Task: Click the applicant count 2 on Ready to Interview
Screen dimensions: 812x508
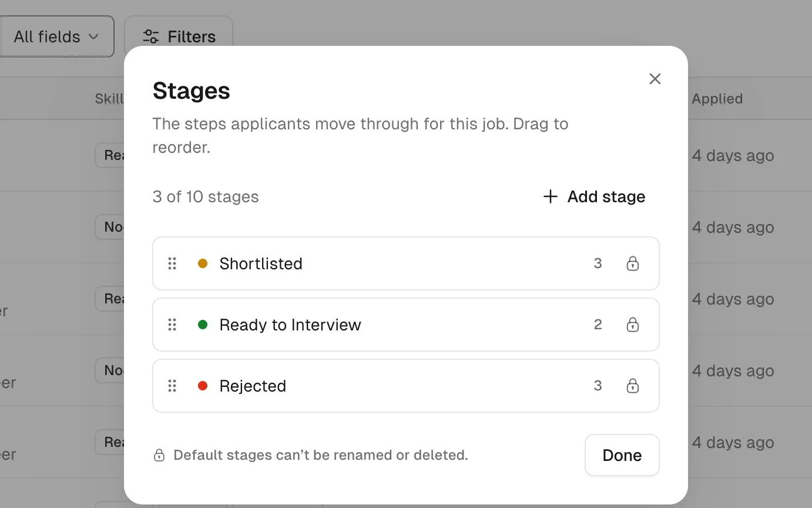Action: pyautogui.click(x=598, y=325)
